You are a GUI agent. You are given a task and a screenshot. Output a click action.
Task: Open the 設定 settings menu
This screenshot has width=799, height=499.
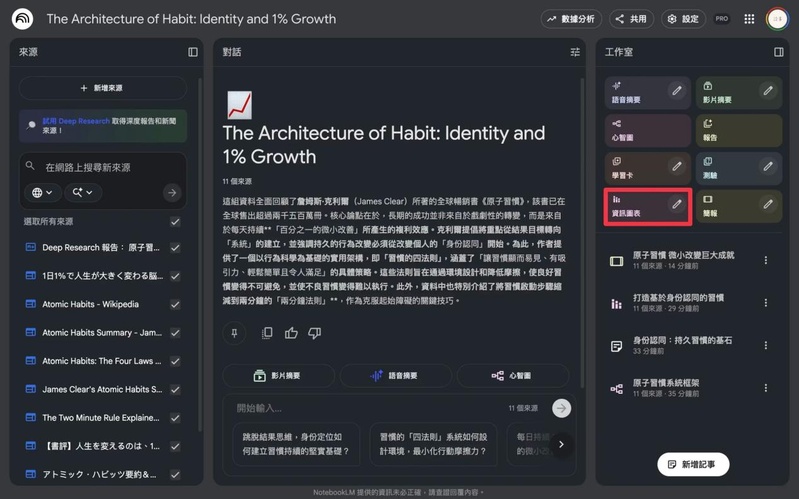683,19
